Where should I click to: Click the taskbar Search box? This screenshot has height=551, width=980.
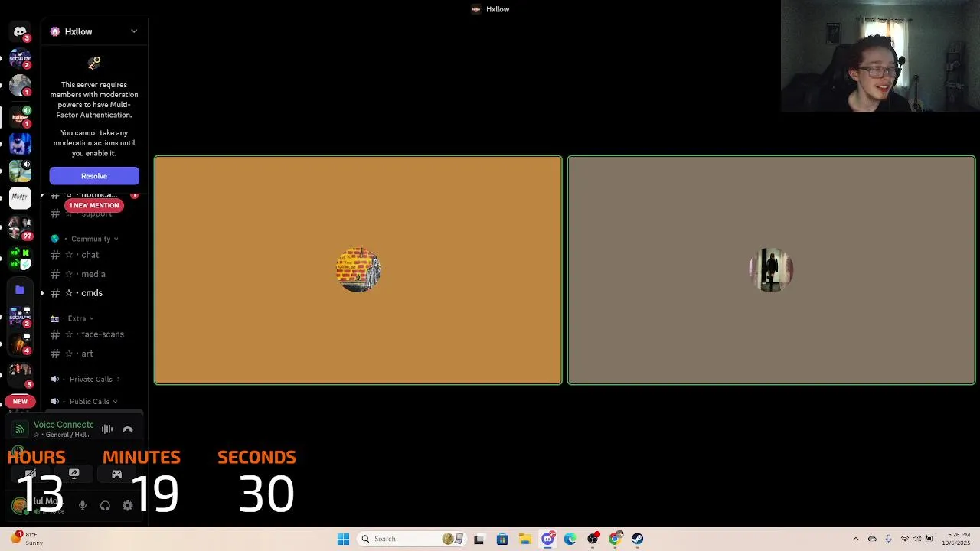click(411, 539)
